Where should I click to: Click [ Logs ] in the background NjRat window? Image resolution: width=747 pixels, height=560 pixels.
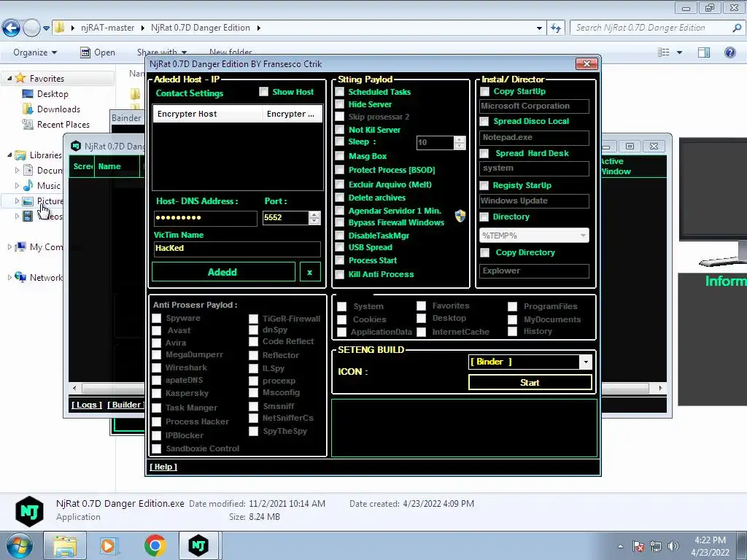(x=87, y=405)
